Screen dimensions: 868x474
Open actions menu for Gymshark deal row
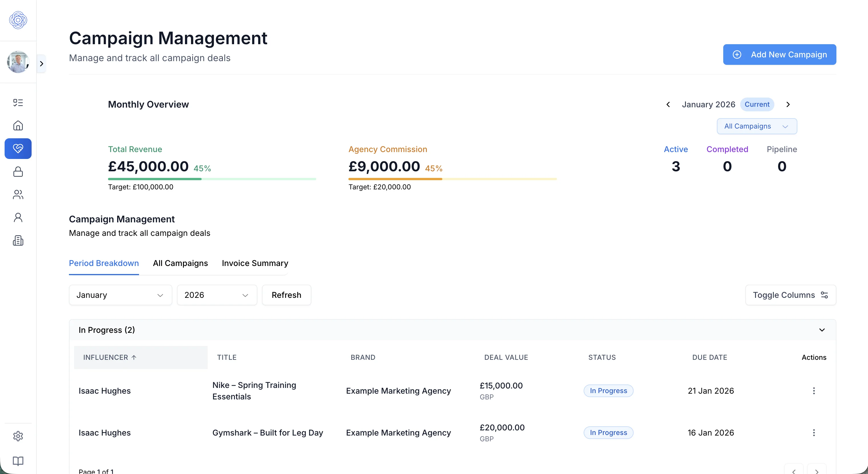814,433
